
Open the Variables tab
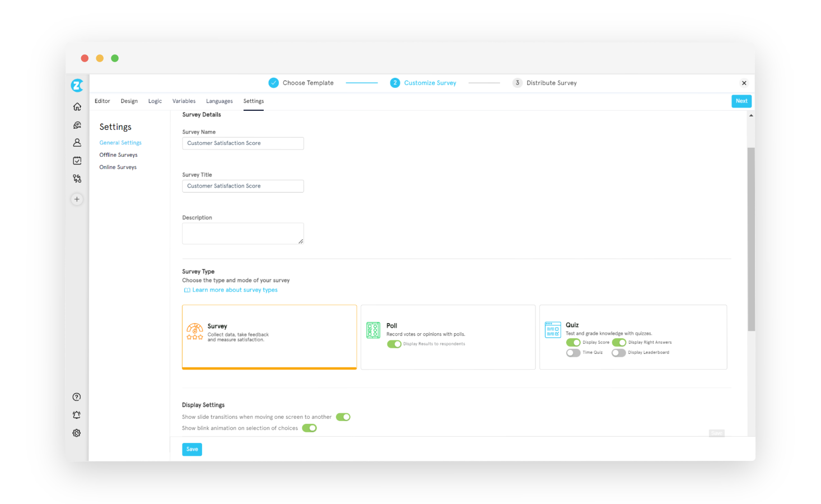point(184,101)
